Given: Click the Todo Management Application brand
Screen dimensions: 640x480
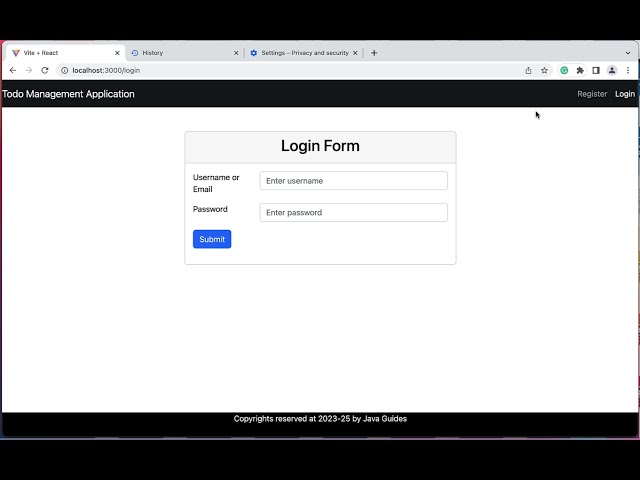Looking at the screenshot, I should [68, 94].
